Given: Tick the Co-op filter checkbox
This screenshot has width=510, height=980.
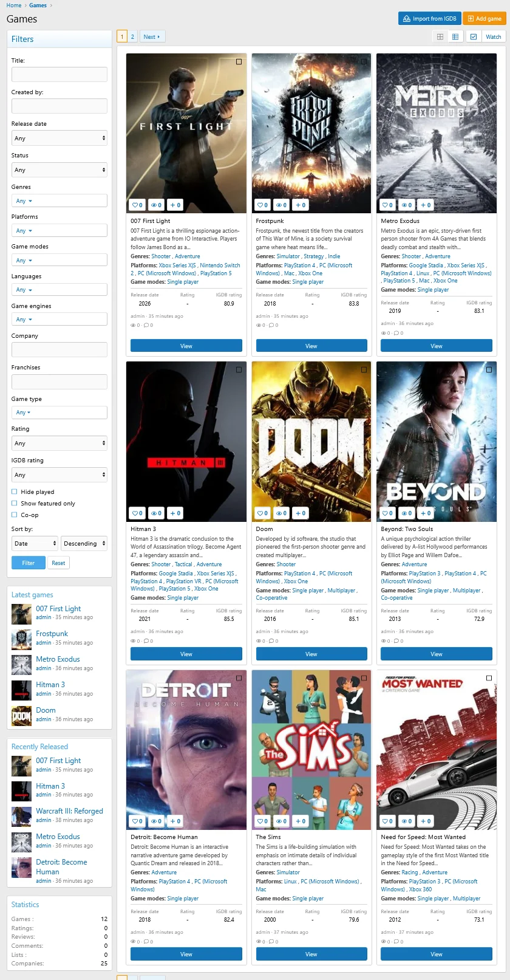Looking at the screenshot, I should (x=14, y=515).
